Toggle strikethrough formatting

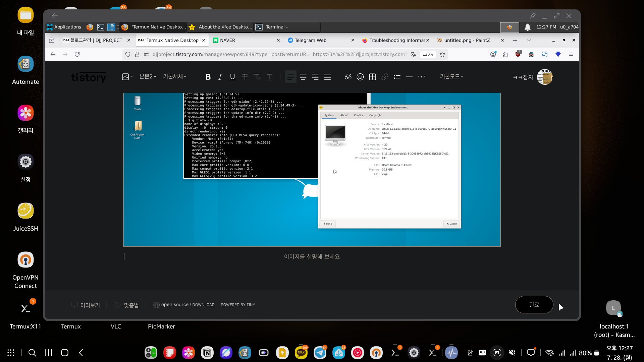pos(245,77)
